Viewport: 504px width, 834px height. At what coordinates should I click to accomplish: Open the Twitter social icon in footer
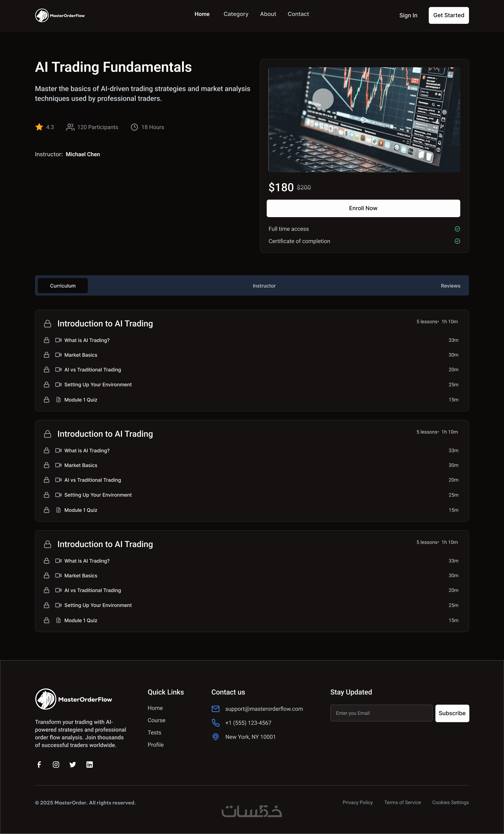click(73, 765)
